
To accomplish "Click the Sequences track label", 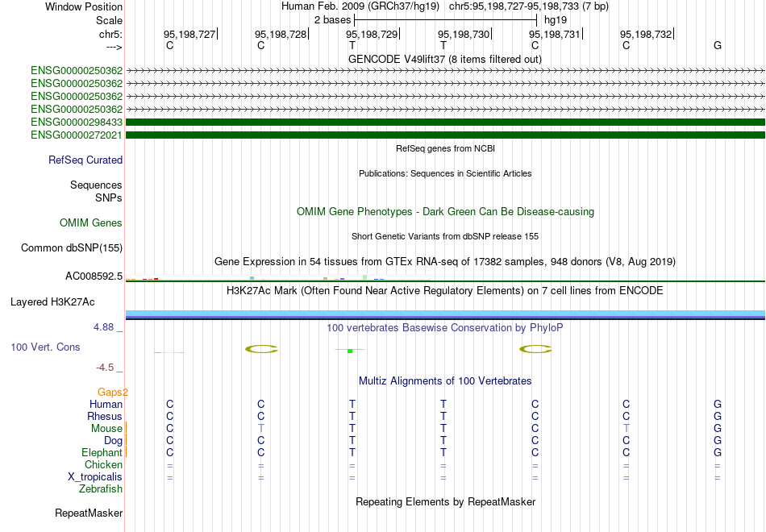I will click(x=96, y=185).
